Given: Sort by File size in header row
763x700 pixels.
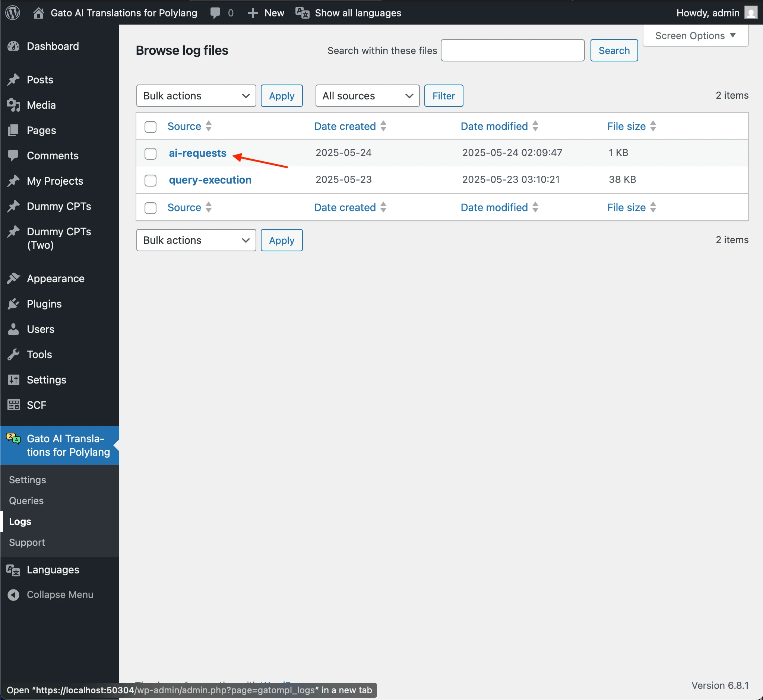Looking at the screenshot, I should pyautogui.click(x=631, y=126).
